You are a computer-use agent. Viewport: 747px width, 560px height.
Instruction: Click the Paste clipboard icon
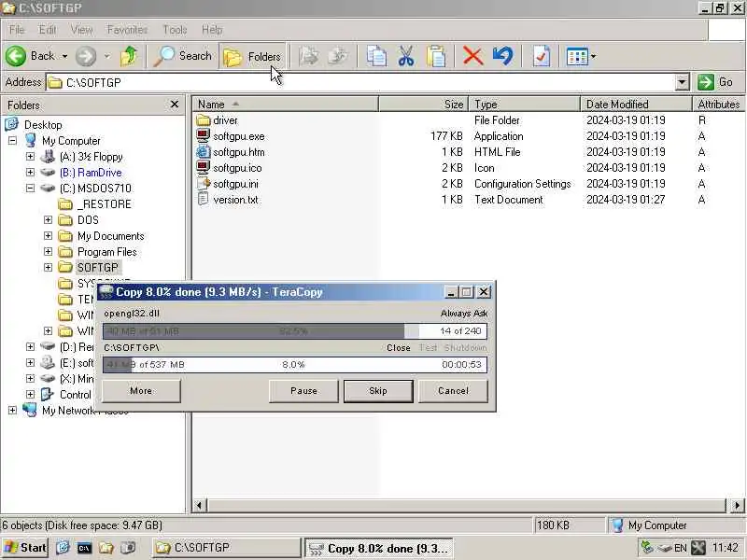tap(436, 56)
